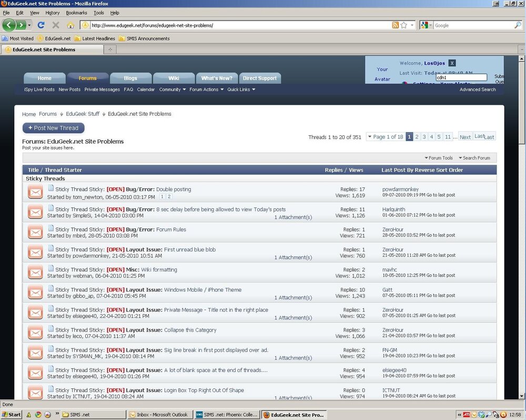This screenshot has height=420, width=526.
Task: Click the envelope icon for Forum Rules thread
Action: pyautogui.click(x=35, y=232)
